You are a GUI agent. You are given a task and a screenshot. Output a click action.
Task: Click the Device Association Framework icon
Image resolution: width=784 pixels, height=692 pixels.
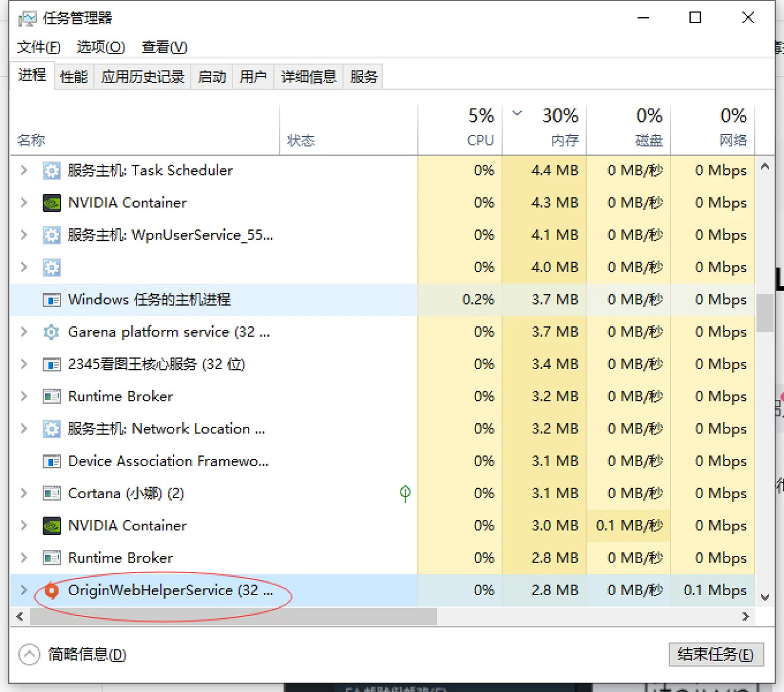[52, 461]
